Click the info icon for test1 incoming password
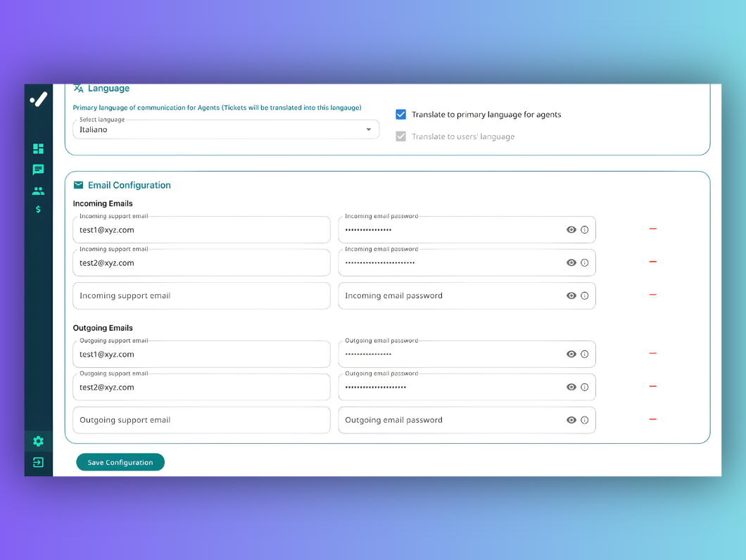 [x=586, y=229]
